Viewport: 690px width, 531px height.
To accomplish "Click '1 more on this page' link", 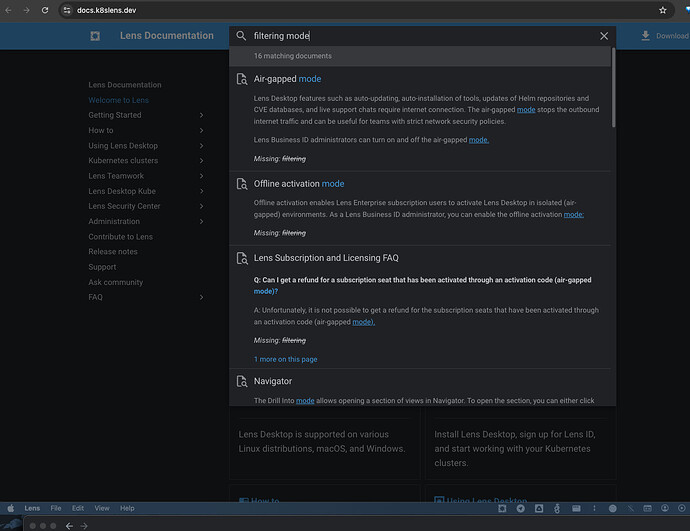I will (x=285, y=359).
